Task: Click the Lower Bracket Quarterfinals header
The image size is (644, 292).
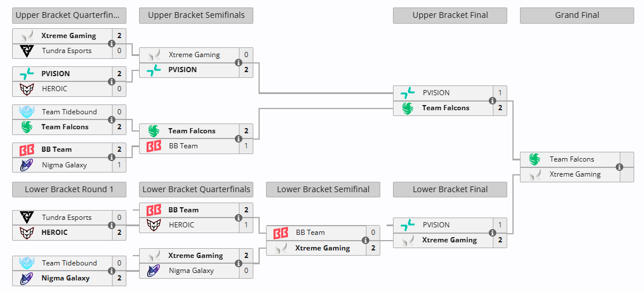Action: pyautogui.click(x=196, y=189)
